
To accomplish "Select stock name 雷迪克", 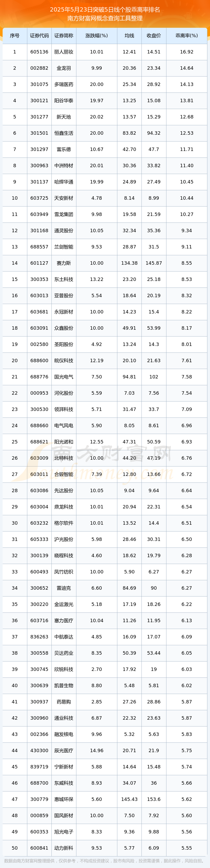I will tap(64, 588).
